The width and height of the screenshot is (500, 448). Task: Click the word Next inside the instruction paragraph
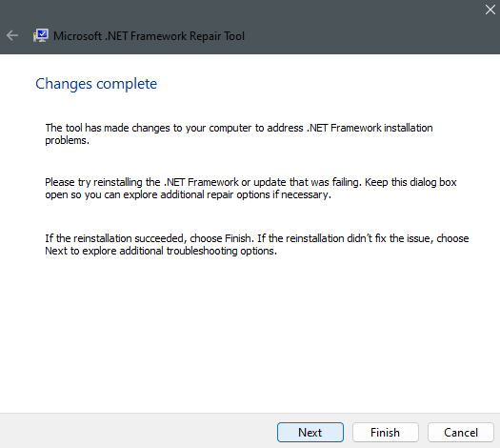point(56,251)
